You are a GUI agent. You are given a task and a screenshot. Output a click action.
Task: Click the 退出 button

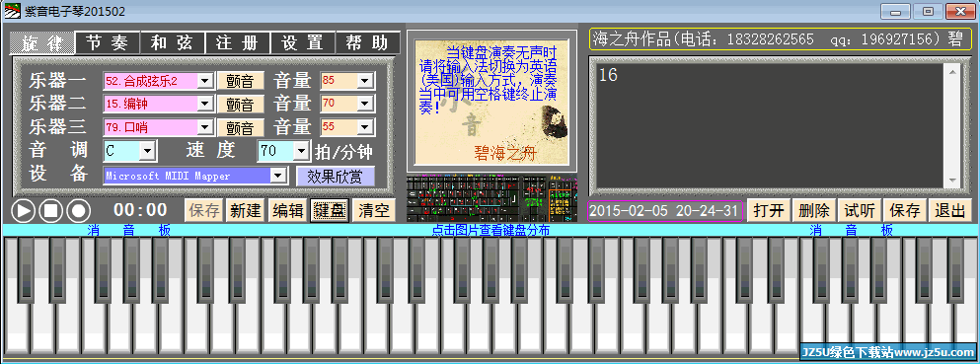point(950,210)
